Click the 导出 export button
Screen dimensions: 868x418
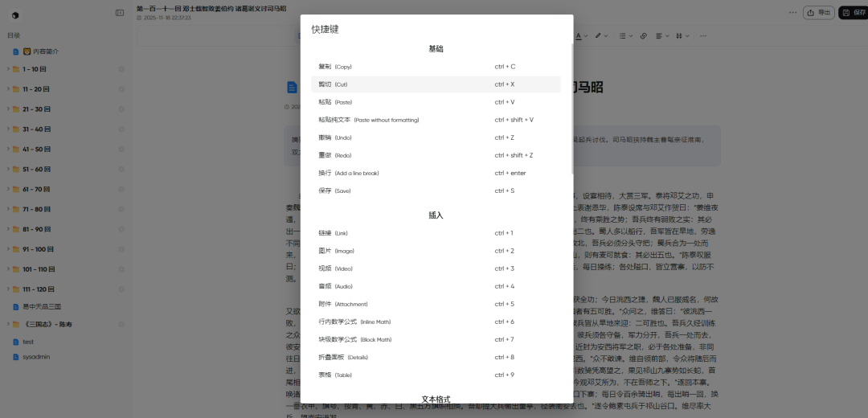pyautogui.click(x=820, y=12)
